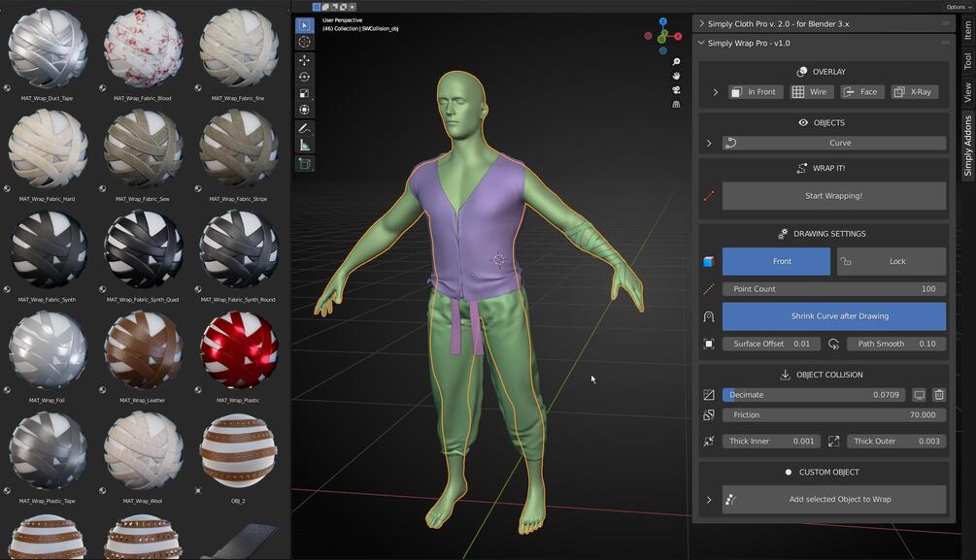Click the red X axis gizmo
976x560 pixels.
click(678, 37)
